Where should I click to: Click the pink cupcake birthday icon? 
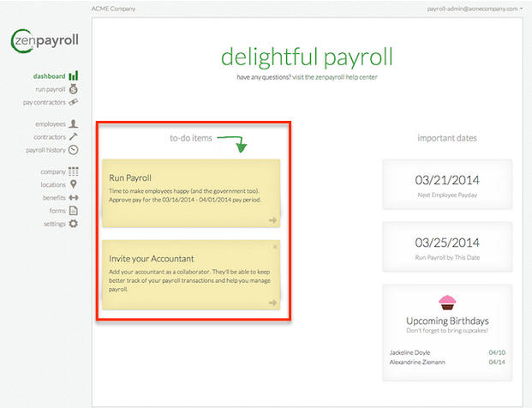447,302
